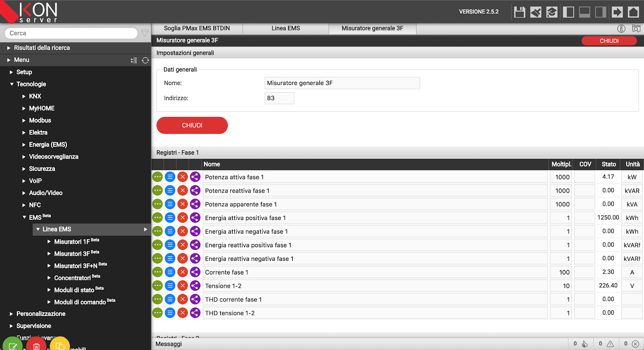Viewport: 644px width, 350px height.
Task: Switch to Soglia PMax EMS BTDIN tab
Action: (x=197, y=28)
